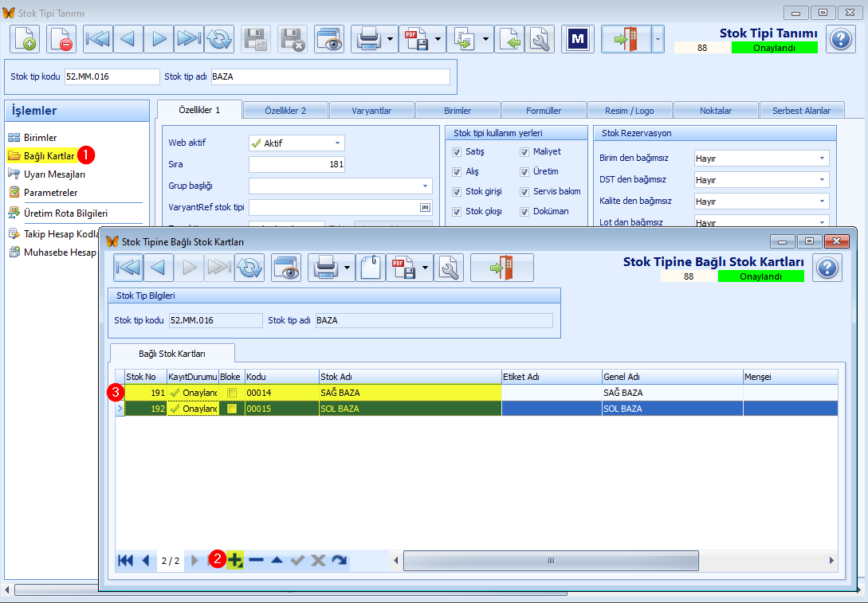Viewport: 868px width, 603px height.
Task: Switch to the Varyantlar tab
Action: point(371,111)
